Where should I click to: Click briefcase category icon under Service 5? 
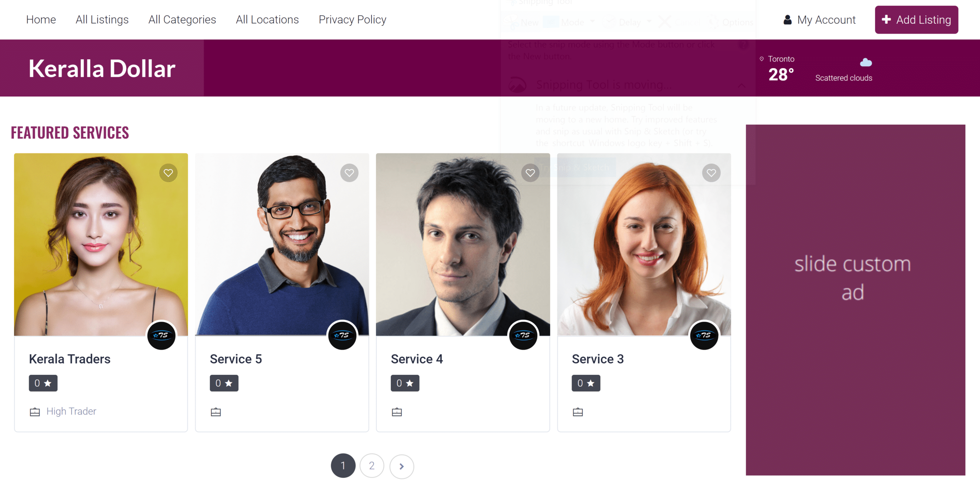click(x=216, y=412)
